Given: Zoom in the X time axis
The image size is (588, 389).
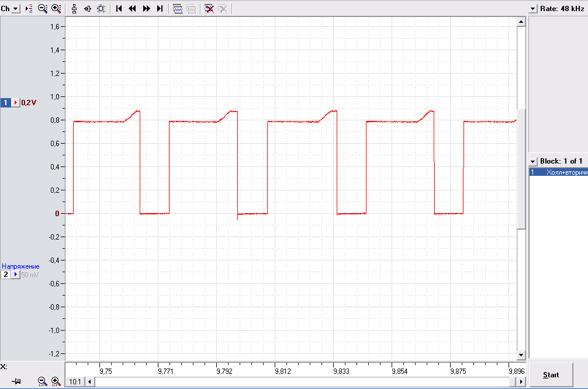Looking at the screenshot, I should tap(56, 381).
